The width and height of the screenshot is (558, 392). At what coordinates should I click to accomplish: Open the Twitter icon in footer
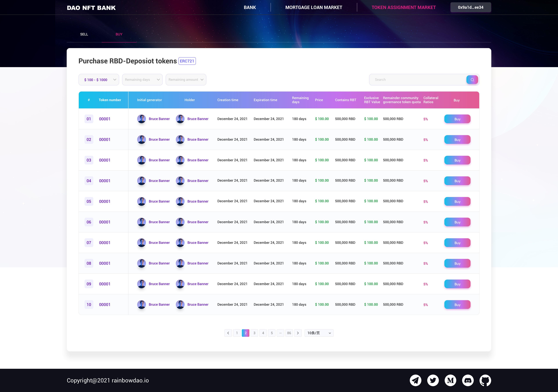click(x=433, y=380)
